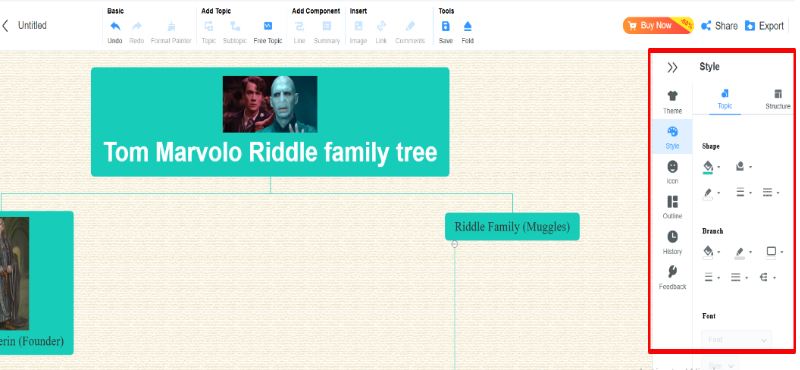Add a new Topic
800x370 pixels.
coord(209,32)
